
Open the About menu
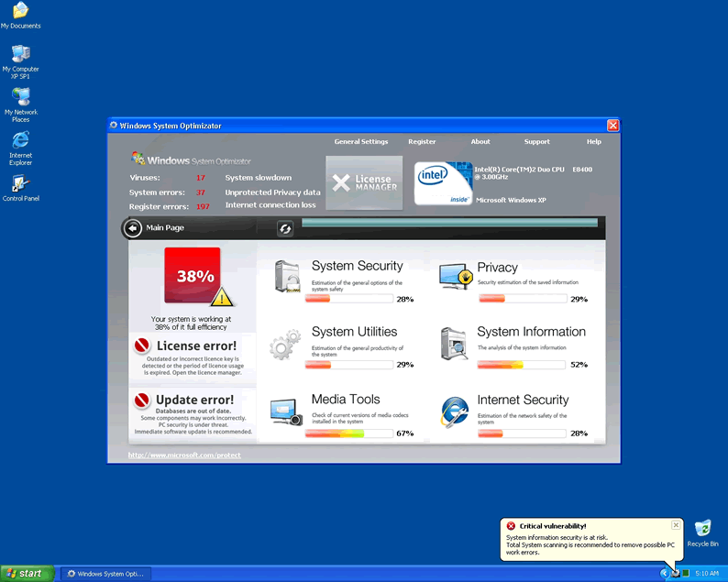480,142
